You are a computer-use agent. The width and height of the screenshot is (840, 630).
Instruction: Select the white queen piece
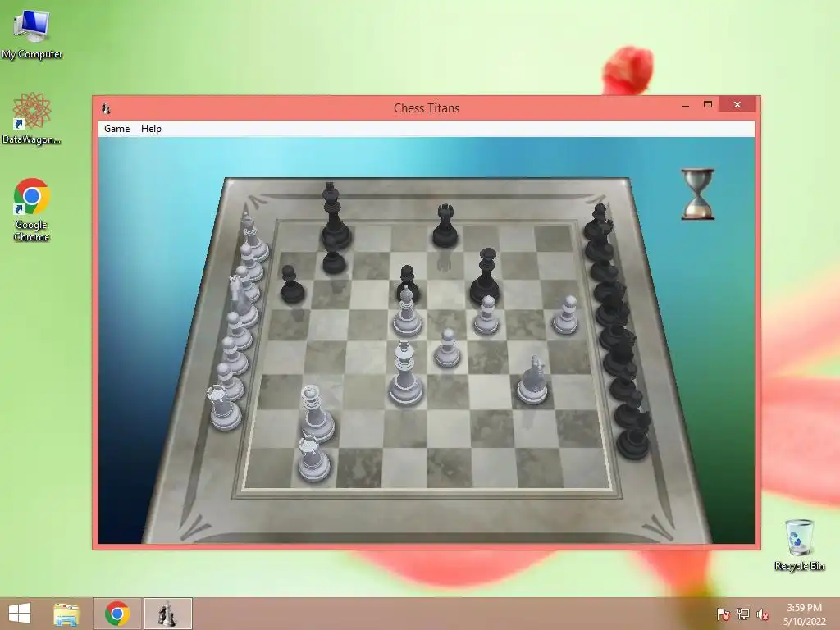click(x=317, y=413)
